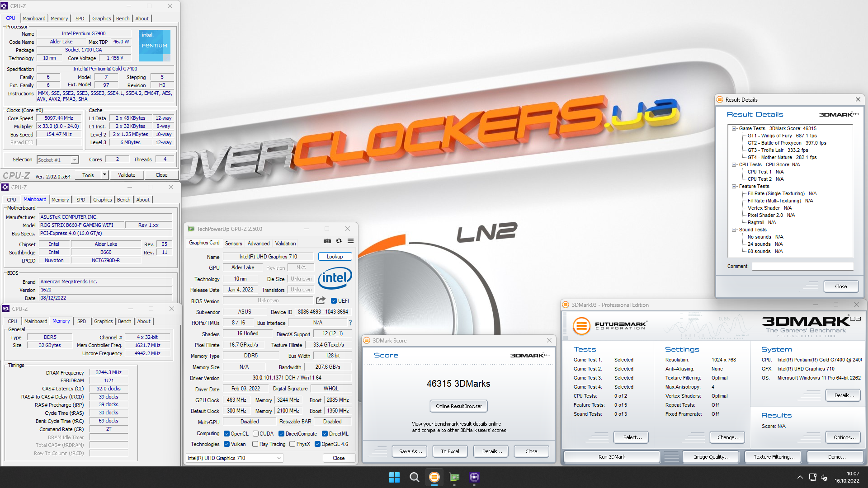Switch to Sensors tab in GPU-Z
The width and height of the screenshot is (868, 488).
pos(234,244)
